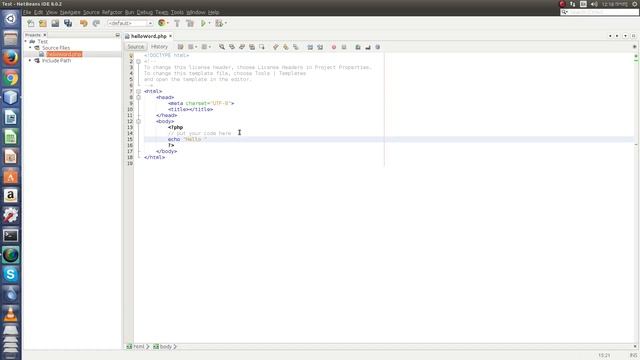This screenshot has width=640, height=360.
Task: Jump to Next Bookmark
Action: click(286, 47)
